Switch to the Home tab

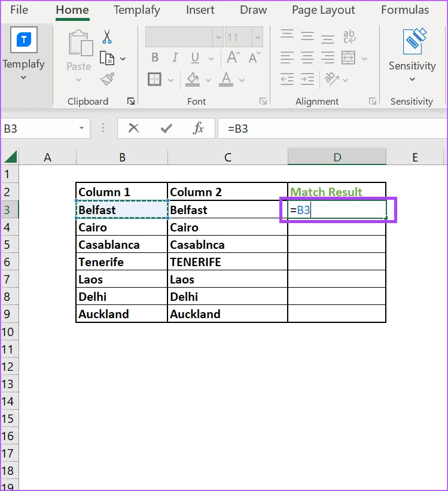[x=72, y=10]
